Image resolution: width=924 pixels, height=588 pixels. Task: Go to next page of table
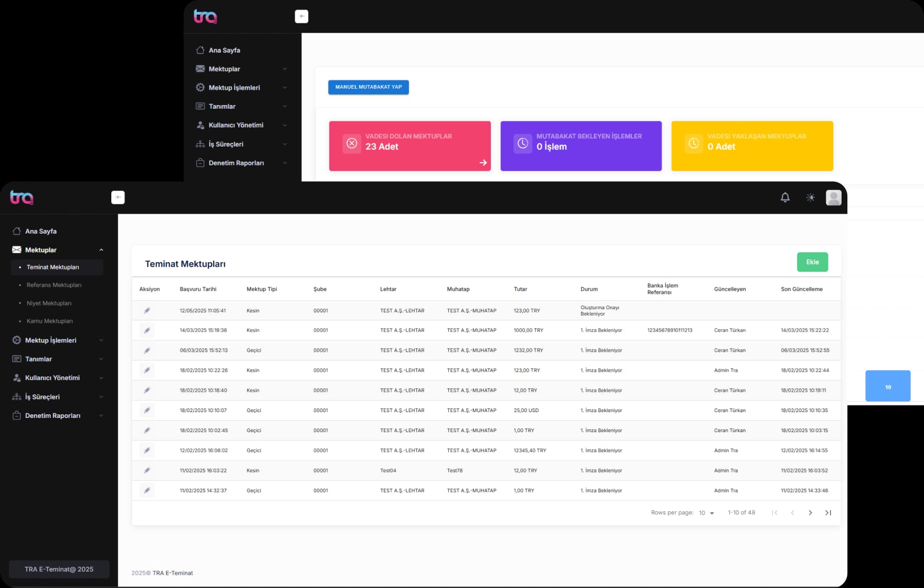810,513
